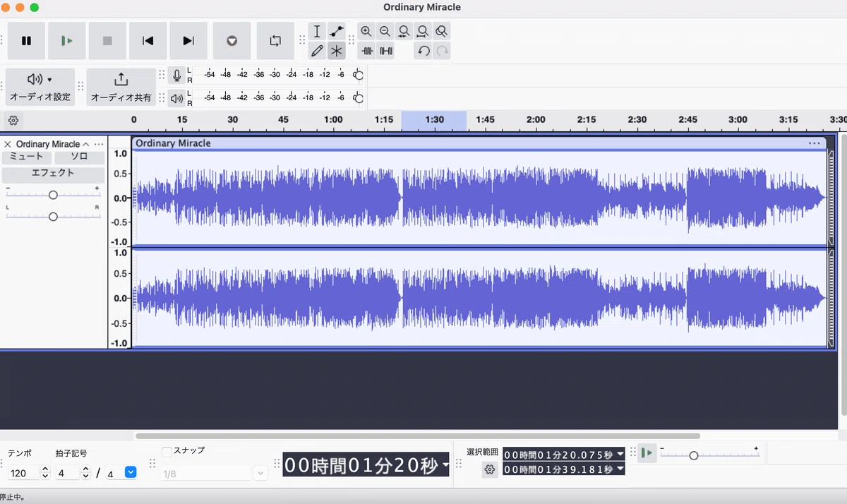Image resolution: width=847 pixels, height=504 pixels.
Task: Click the upper channel waveform
Action: 479,198
